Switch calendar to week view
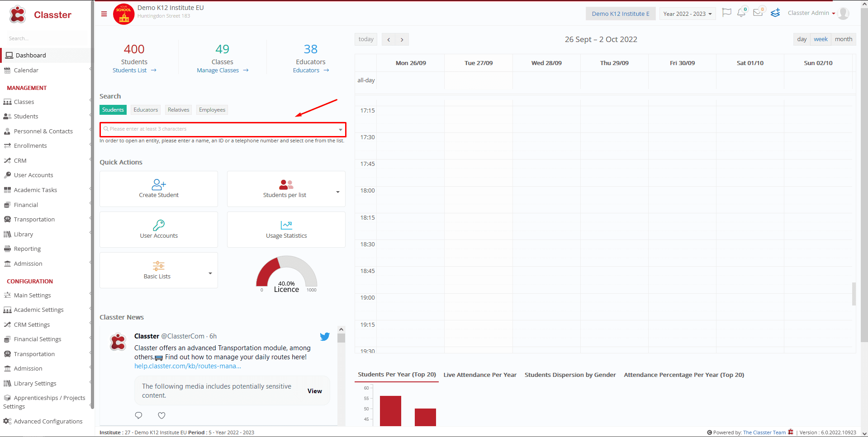Screen dimensions: 868x437 pos(821,39)
